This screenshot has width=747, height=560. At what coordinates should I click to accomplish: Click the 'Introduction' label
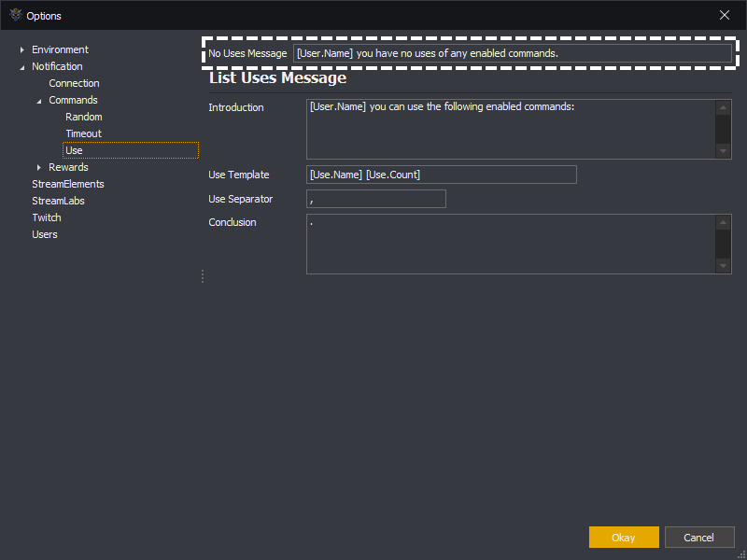[x=236, y=107]
